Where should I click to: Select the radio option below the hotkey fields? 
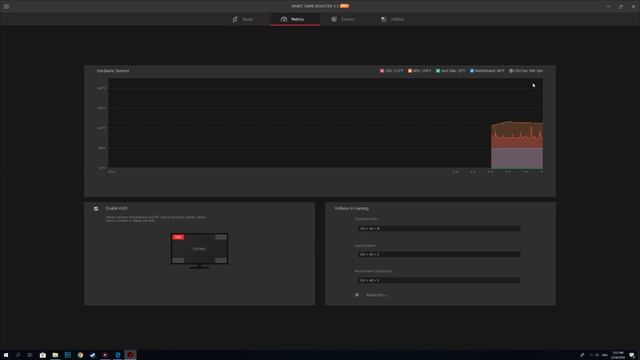(357, 295)
